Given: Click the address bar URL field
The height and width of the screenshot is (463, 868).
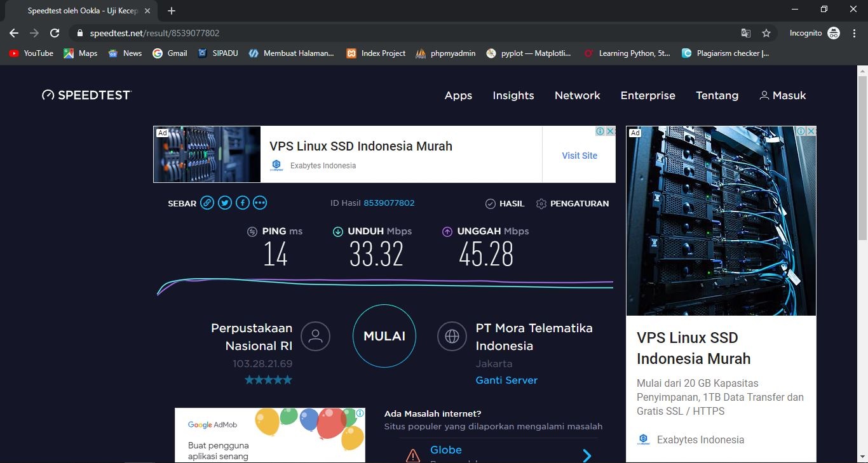Looking at the screenshot, I should pyautogui.click(x=407, y=33).
